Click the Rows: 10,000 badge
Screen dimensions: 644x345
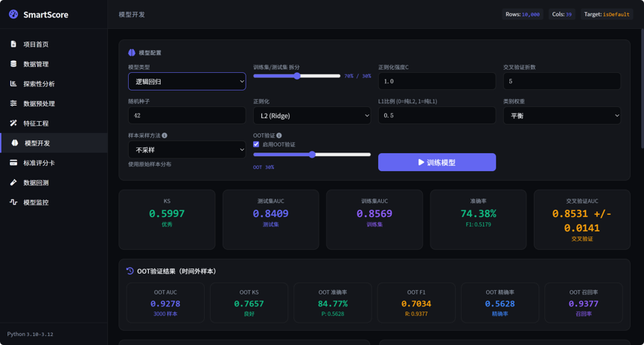pyautogui.click(x=523, y=14)
